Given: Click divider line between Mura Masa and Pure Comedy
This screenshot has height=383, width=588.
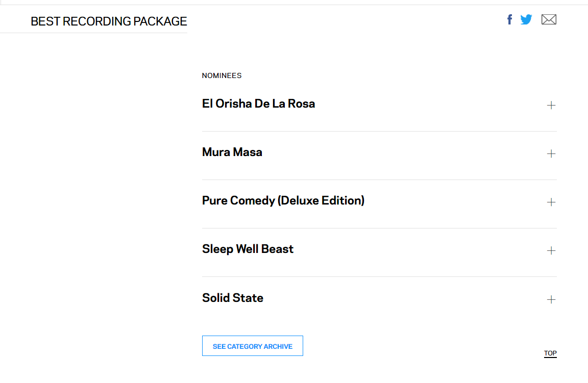Looking at the screenshot, I should coord(379,180).
